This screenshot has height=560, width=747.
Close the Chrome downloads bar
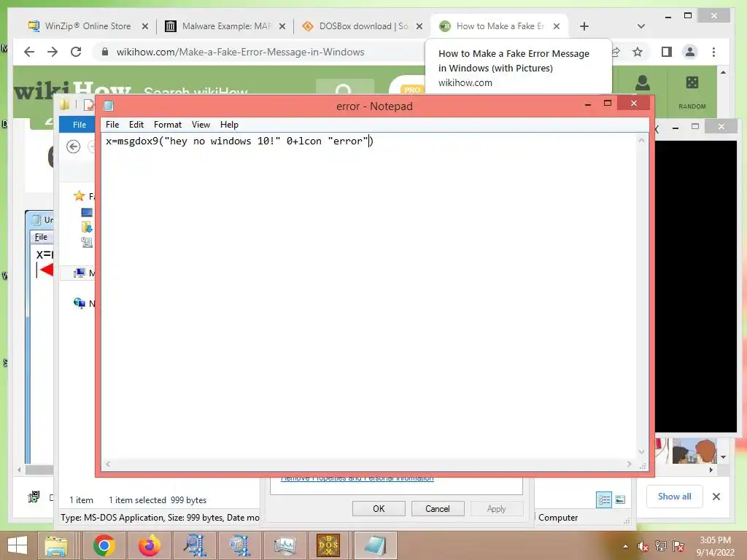(x=716, y=496)
